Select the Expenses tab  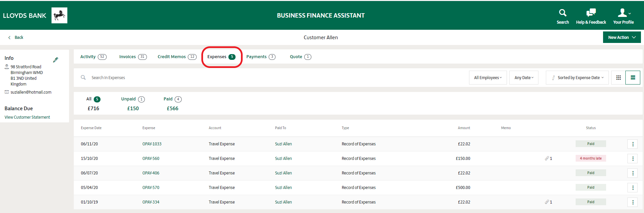[221, 57]
